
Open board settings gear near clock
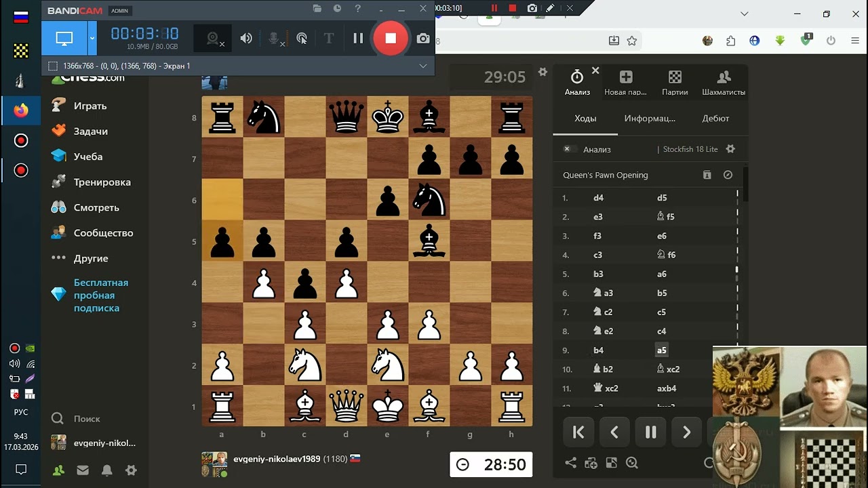[542, 72]
